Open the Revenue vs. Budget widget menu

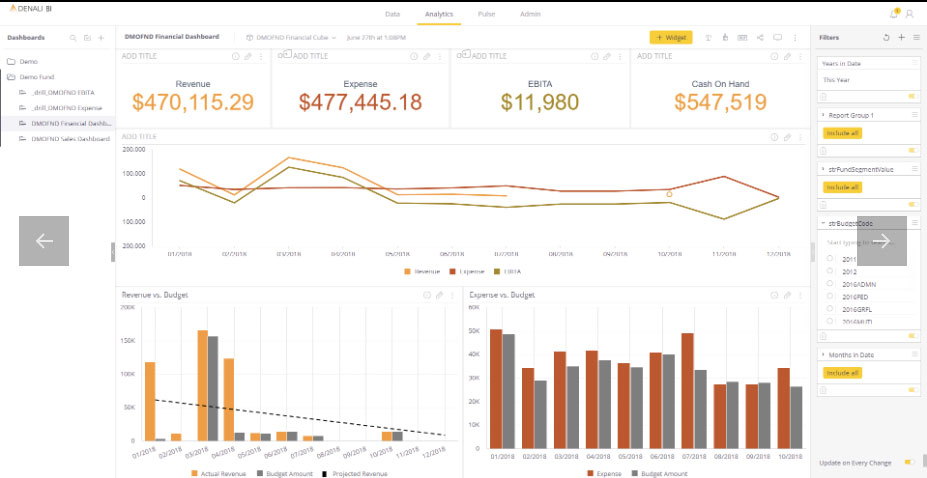452,295
